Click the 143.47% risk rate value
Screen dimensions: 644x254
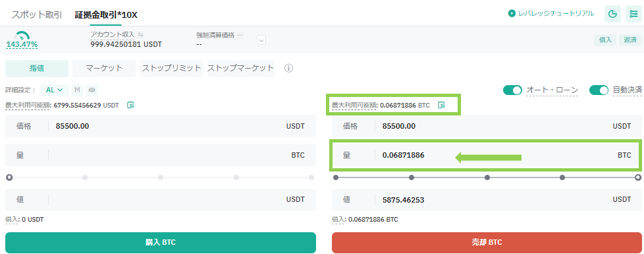22,44
